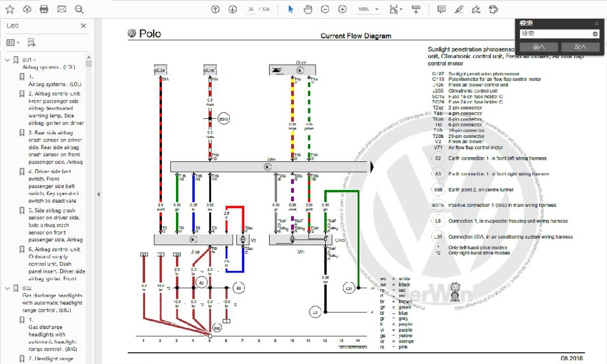Select '001 - Airbag systems' top bookmark
Viewport: 607px width, 364px height.
[x=49, y=63]
